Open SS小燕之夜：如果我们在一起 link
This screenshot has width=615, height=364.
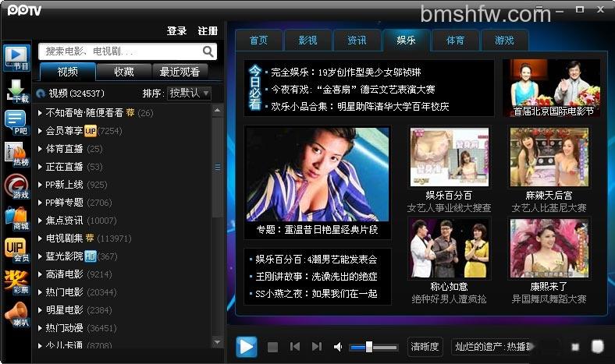click(x=316, y=294)
